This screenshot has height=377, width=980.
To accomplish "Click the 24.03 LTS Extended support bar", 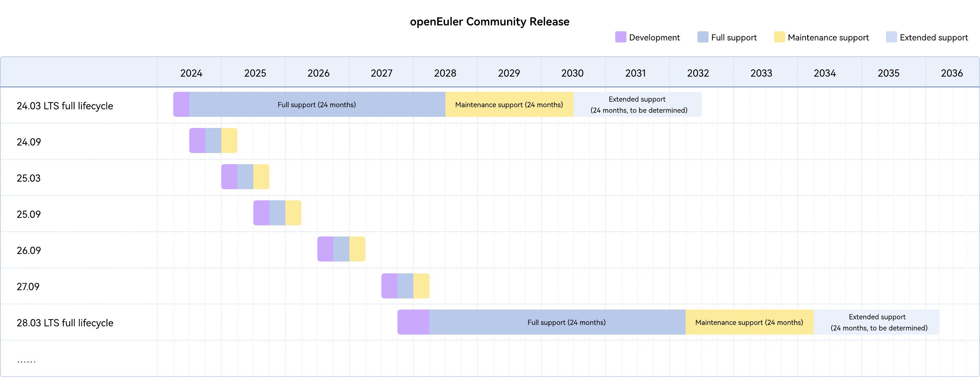I will coord(638,105).
